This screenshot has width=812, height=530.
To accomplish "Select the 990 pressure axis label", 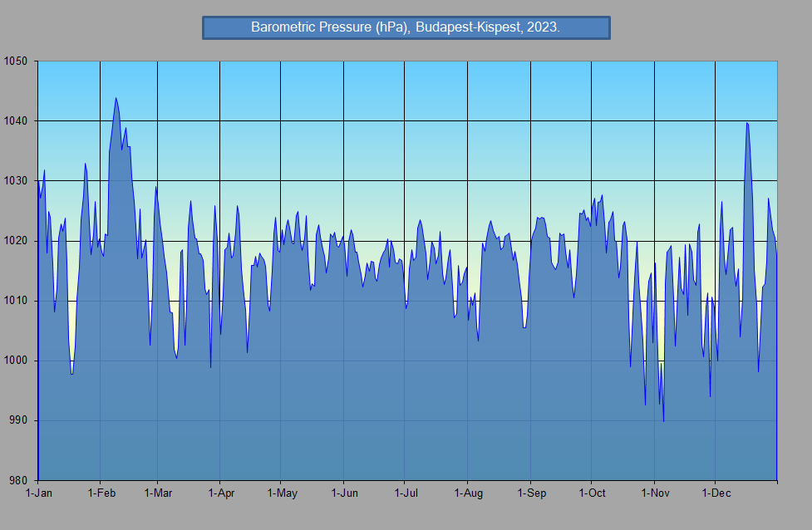I will click(x=18, y=420).
